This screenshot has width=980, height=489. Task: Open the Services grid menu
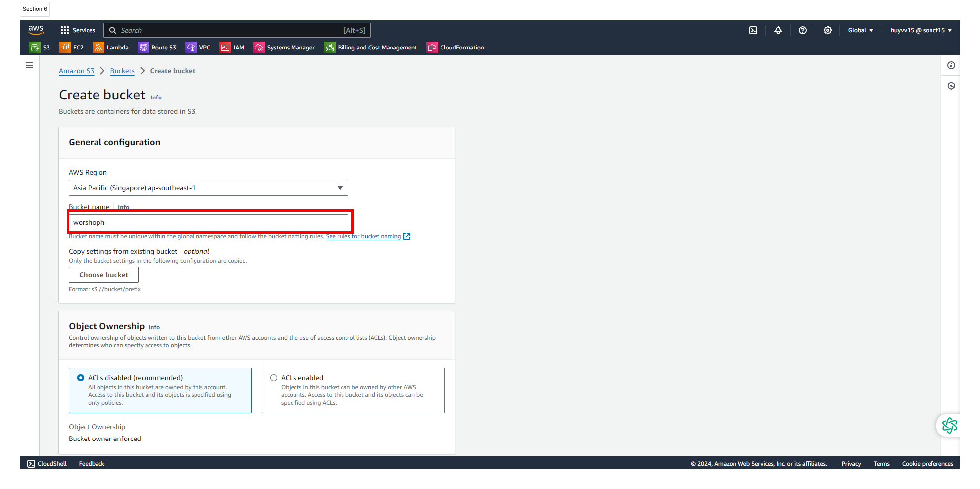(x=65, y=30)
